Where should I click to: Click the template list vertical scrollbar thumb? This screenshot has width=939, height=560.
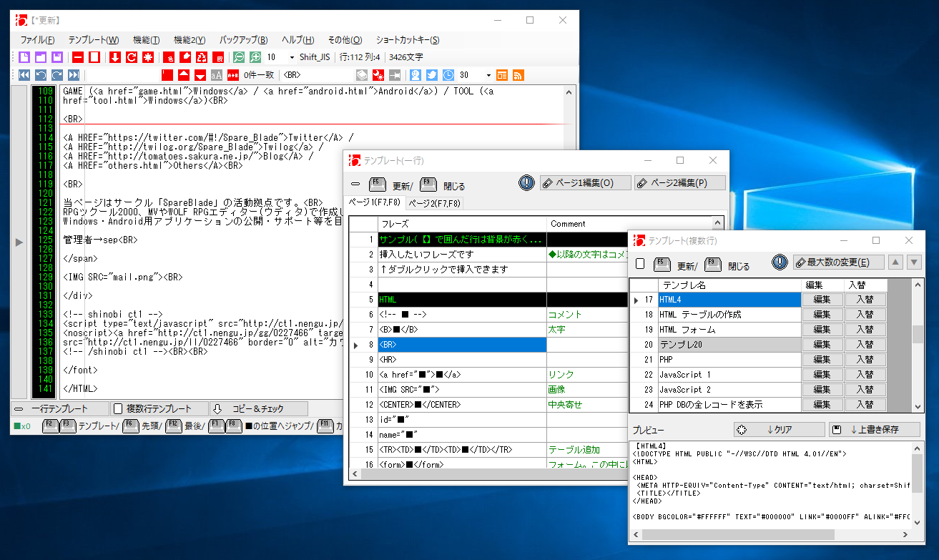pyautogui.click(x=916, y=335)
